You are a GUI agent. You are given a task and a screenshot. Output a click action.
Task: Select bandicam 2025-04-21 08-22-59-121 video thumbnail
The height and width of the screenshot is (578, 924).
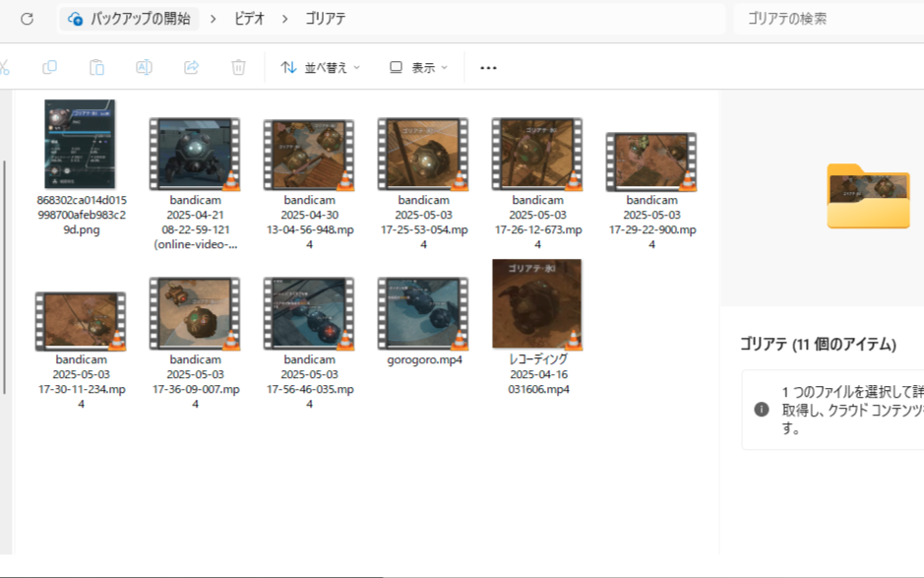point(195,154)
